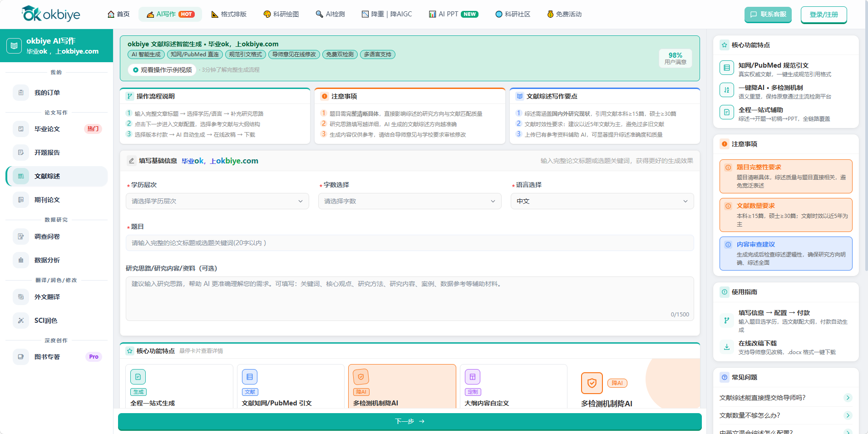Click the 核心功能特点 star icon in right panel
Viewport: 868px width, 434px height.
pyautogui.click(x=725, y=45)
